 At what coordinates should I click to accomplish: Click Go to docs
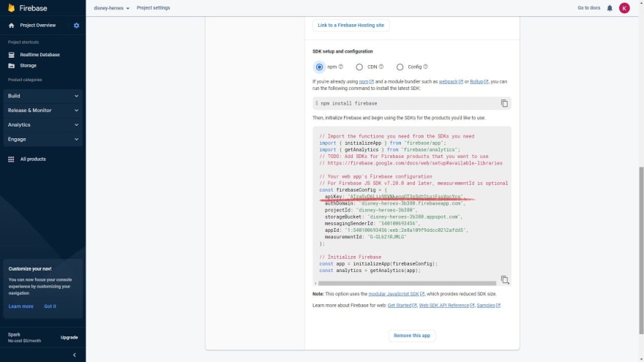coord(588,8)
